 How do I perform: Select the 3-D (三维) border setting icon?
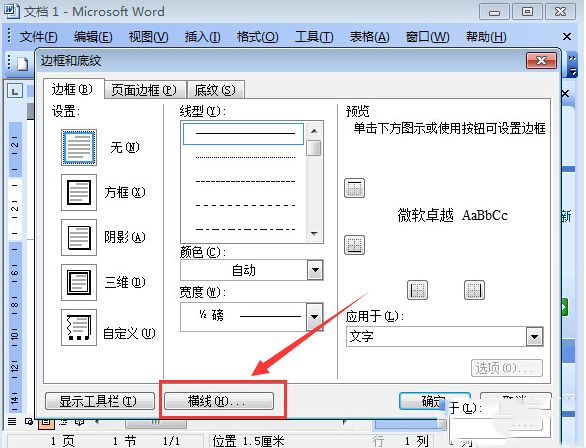(79, 282)
